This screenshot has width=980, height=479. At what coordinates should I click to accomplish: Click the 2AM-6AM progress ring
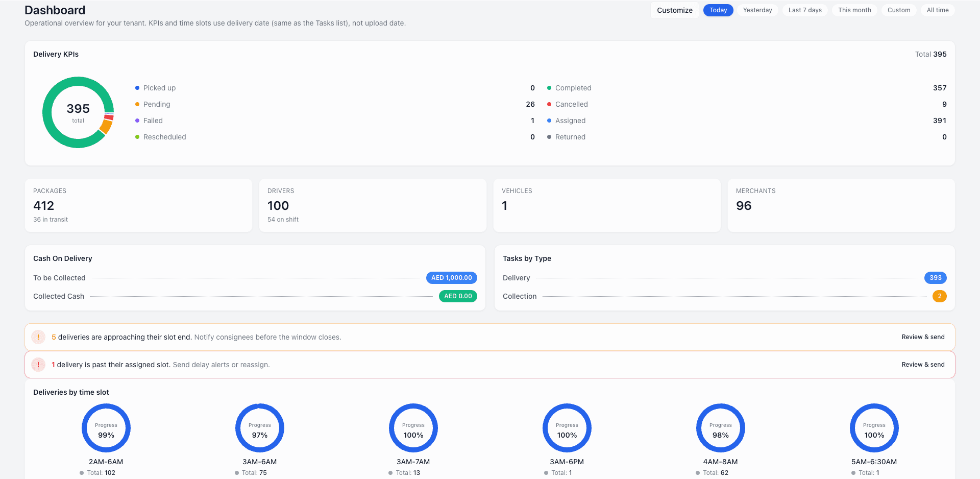coord(106,428)
